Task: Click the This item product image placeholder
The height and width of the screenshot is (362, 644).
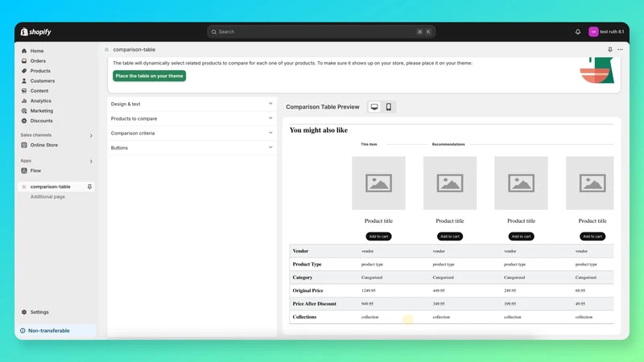Action: tap(378, 183)
